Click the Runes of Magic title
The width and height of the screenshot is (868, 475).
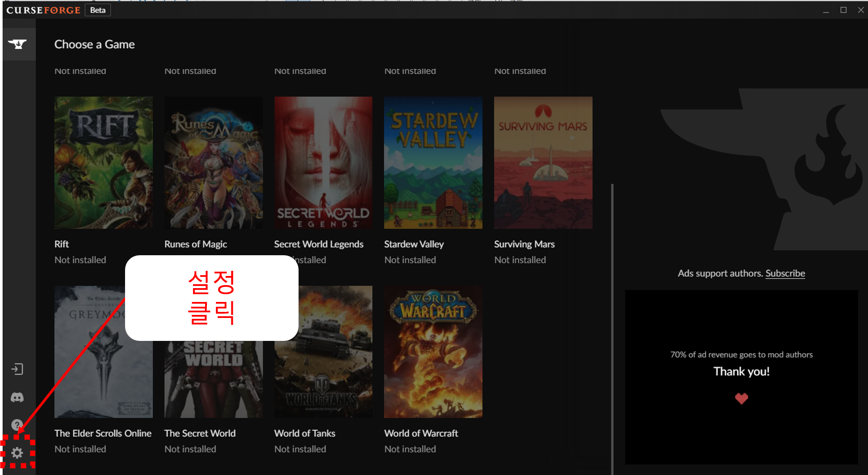pyautogui.click(x=196, y=244)
